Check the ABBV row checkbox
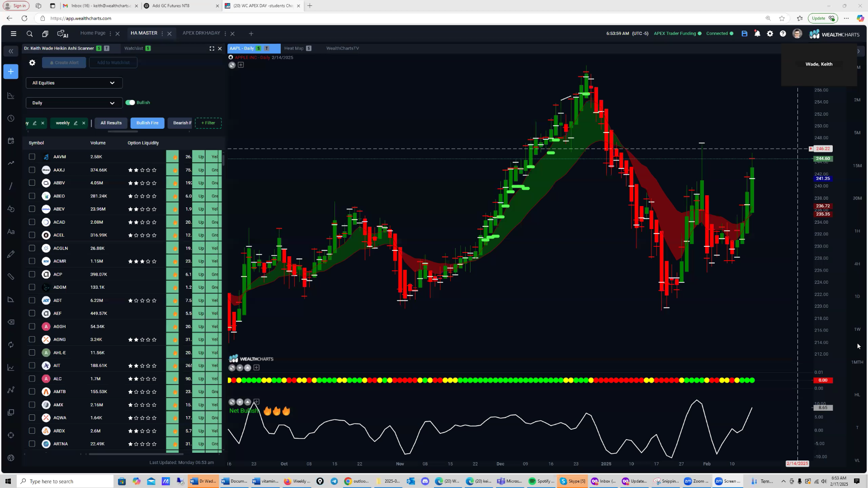 coord(32,183)
